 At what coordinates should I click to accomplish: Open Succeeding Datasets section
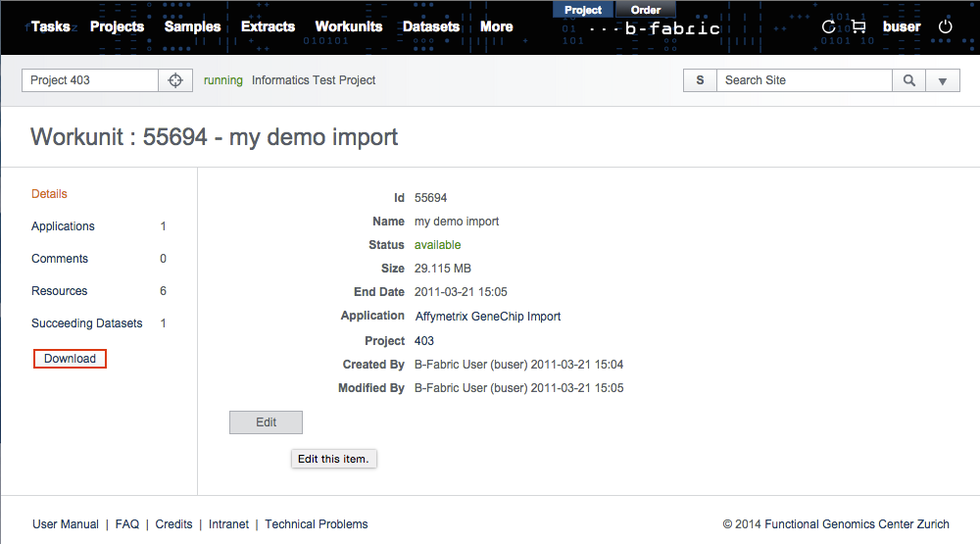(86, 323)
